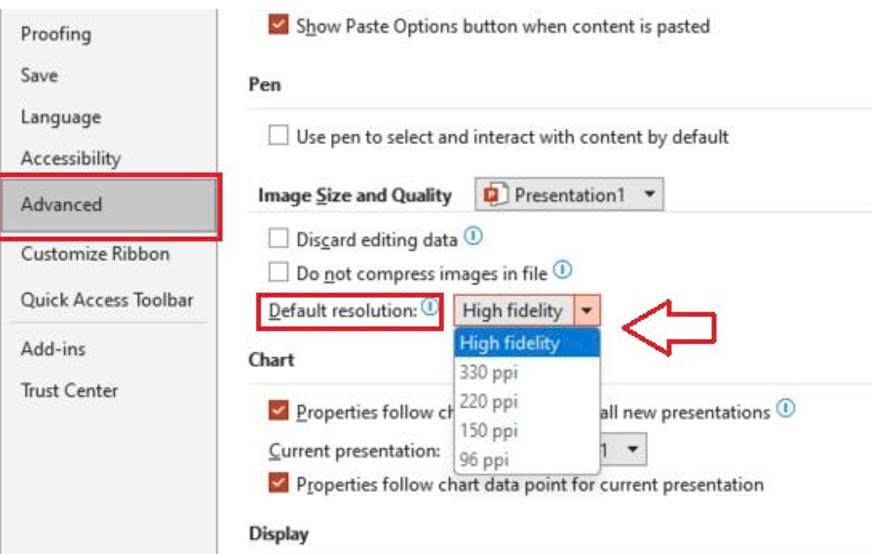Open Trust Center settings
Screen dimensions: 877x554
[69, 390]
